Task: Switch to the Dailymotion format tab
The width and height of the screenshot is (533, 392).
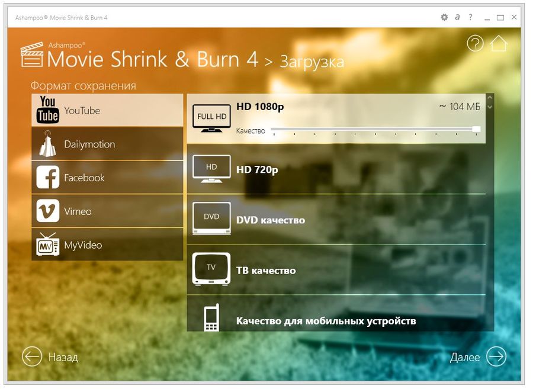Action: 107,143
